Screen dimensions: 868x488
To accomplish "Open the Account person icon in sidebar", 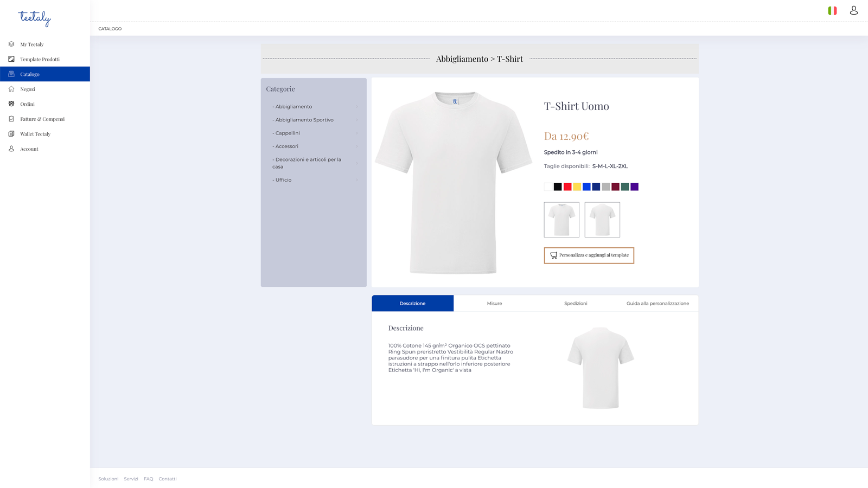I will [11, 149].
